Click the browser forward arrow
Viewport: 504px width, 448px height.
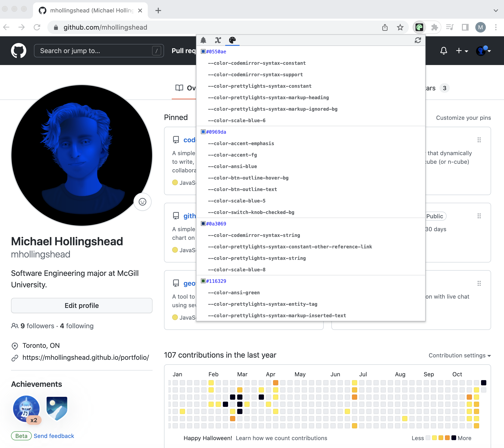[x=22, y=27]
